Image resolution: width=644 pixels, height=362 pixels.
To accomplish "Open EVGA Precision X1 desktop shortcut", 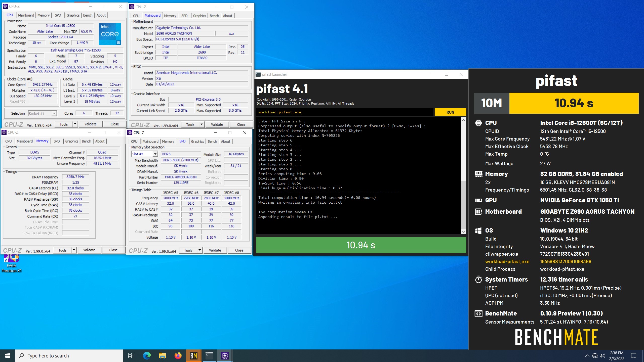I will click(x=11, y=264).
